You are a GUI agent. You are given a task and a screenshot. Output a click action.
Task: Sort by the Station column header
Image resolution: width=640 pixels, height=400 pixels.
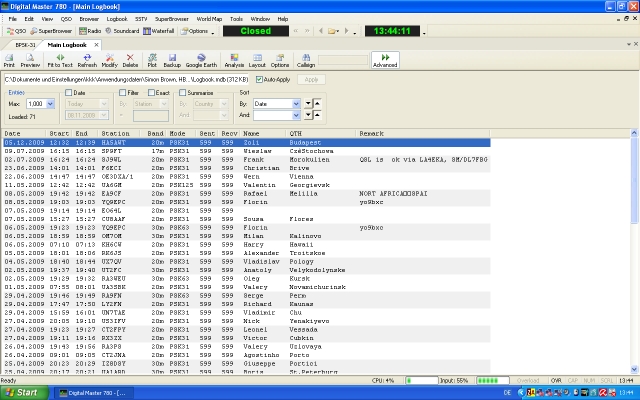tap(115, 132)
